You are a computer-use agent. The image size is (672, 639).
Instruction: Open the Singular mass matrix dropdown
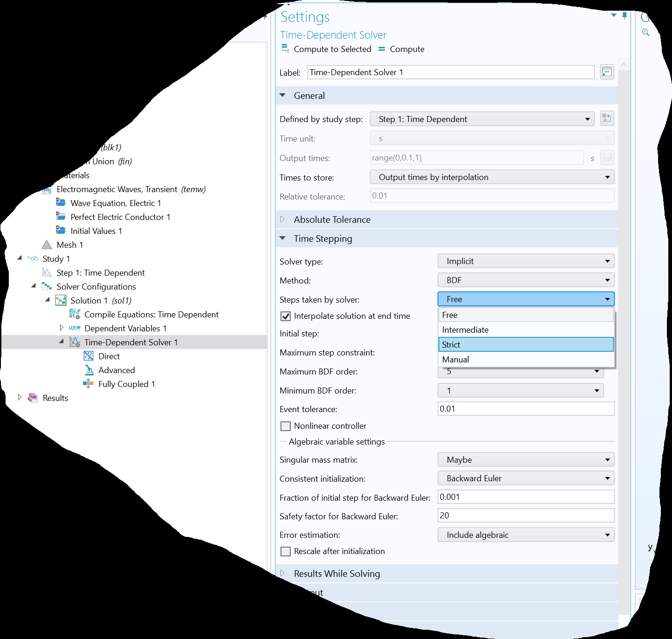pos(526,460)
